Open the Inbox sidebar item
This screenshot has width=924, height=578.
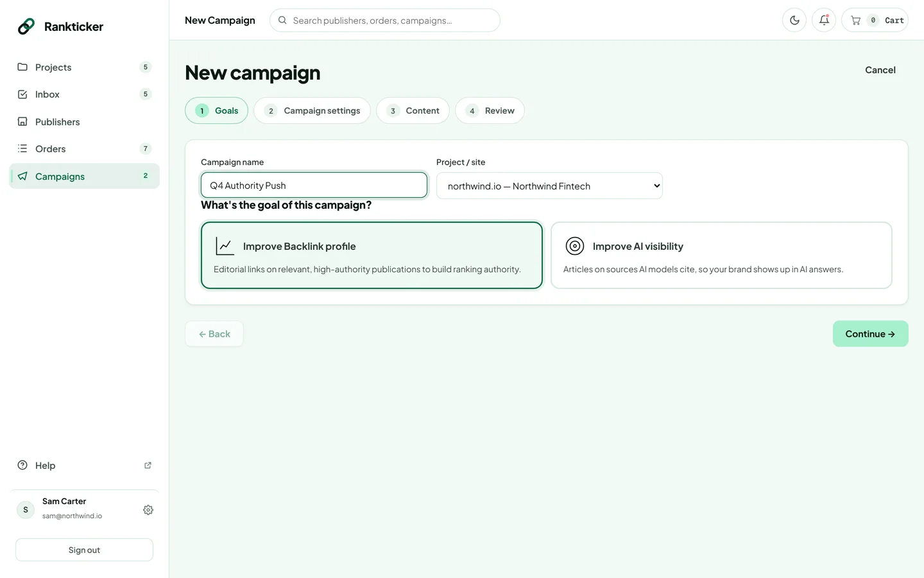coord(84,94)
